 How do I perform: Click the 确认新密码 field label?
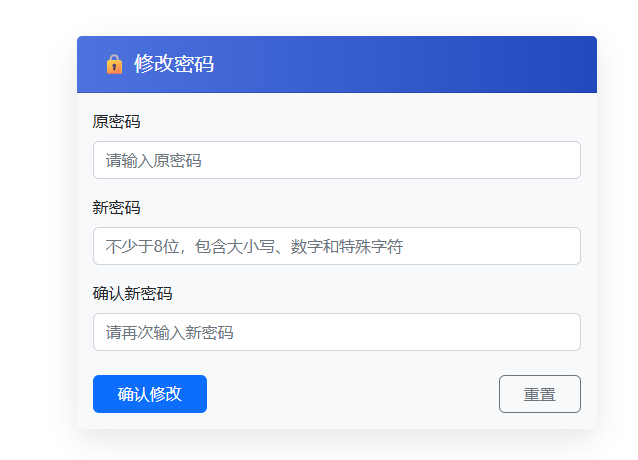point(132,293)
